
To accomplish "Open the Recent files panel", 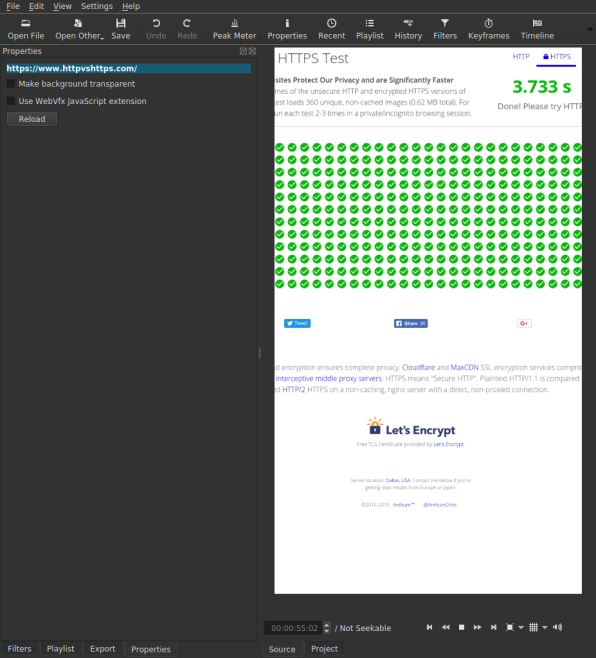I will (331, 29).
